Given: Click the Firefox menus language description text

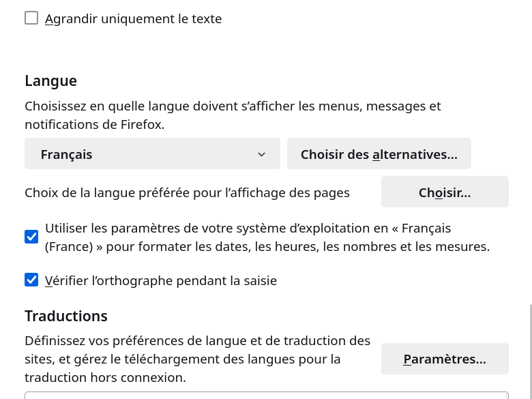Looking at the screenshot, I should point(233,115).
